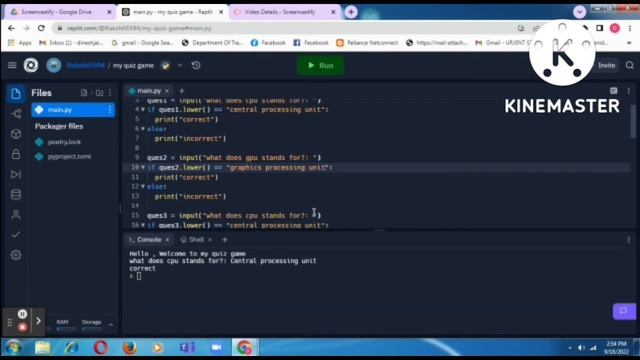Click the browser address bar
Viewport: 640px width, 360px height.
(286, 28)
